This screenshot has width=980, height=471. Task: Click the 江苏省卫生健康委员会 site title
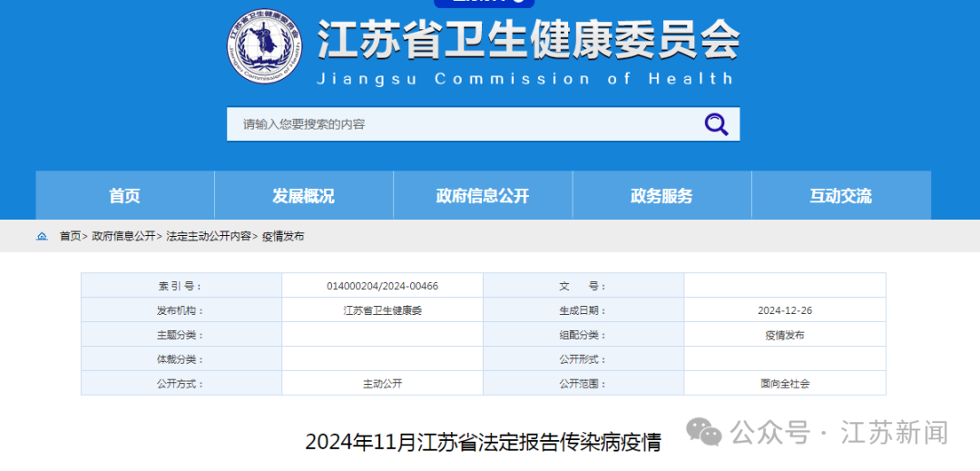tap(528, 41)
